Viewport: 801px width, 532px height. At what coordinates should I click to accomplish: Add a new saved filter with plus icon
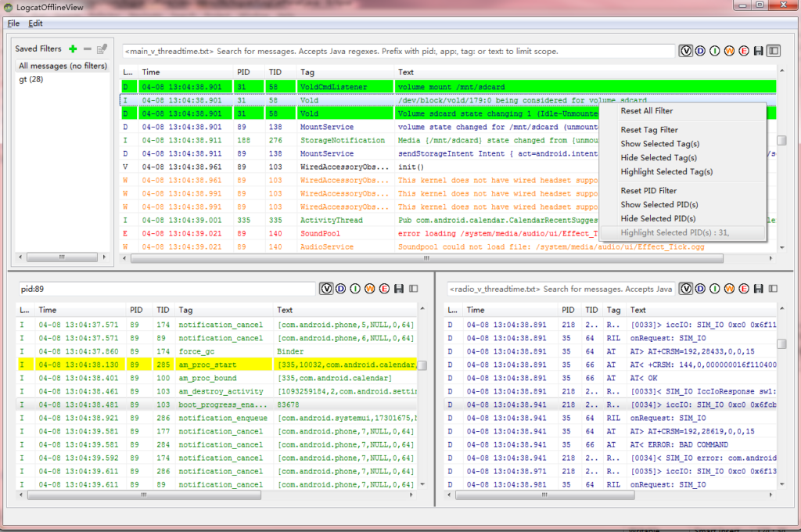pos(73,49)
